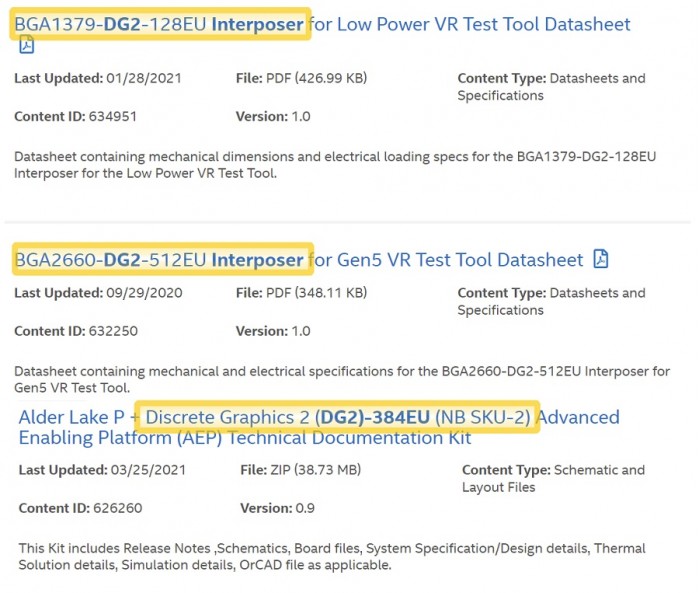The image size is (700, 593).
Task: Click the PDF icon beside Gen5 VR Test Tool Datasheet
Action: tap(600, 259)
